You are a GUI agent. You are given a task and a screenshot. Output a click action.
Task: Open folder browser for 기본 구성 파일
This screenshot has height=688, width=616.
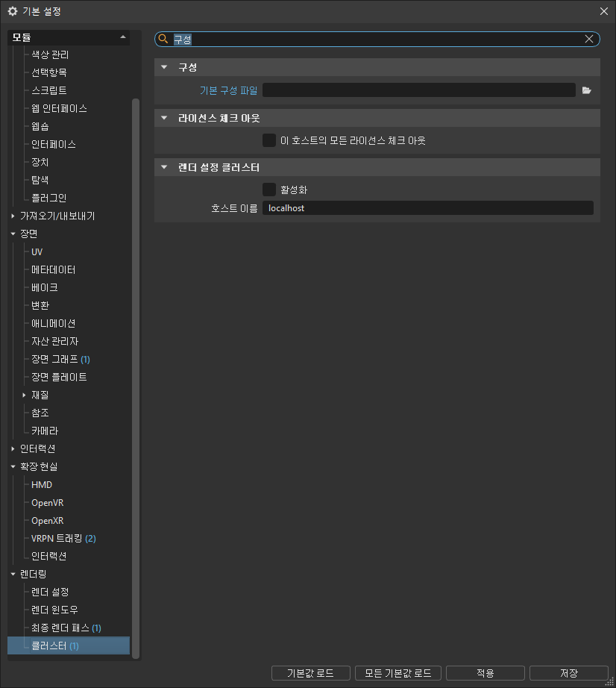(587, 90)
